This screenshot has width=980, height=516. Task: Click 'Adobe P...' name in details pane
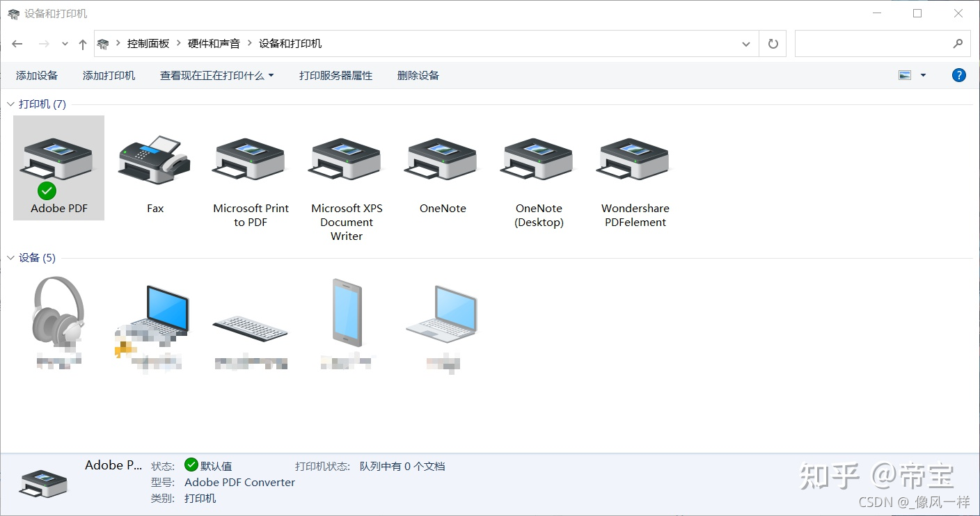pyautogui.click(x=113, y=465)
